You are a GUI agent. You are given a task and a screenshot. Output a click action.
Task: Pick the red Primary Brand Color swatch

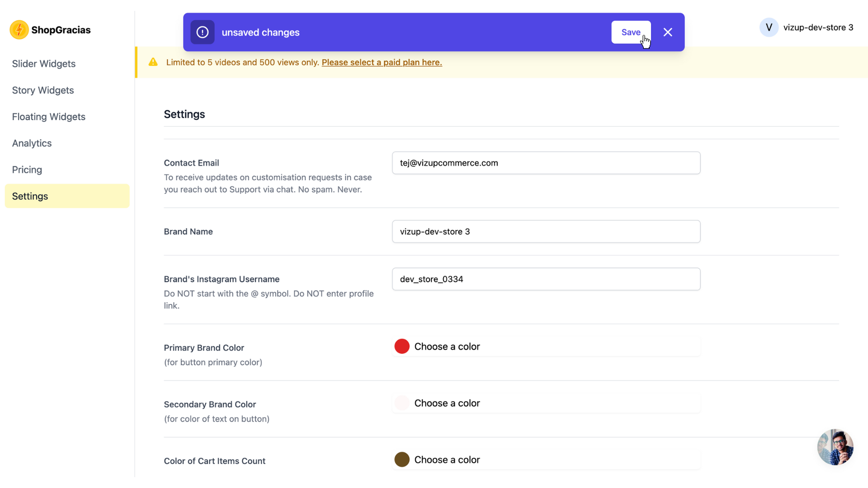click(x=402, y=347)
